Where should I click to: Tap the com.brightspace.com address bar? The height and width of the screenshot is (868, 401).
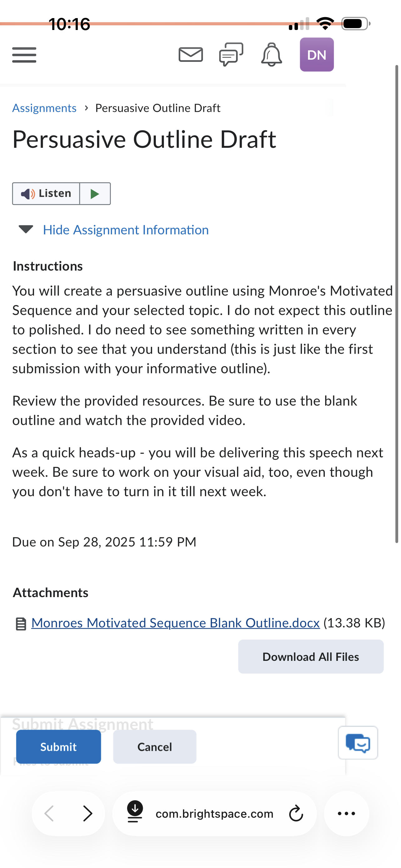(x=214, y=814)
